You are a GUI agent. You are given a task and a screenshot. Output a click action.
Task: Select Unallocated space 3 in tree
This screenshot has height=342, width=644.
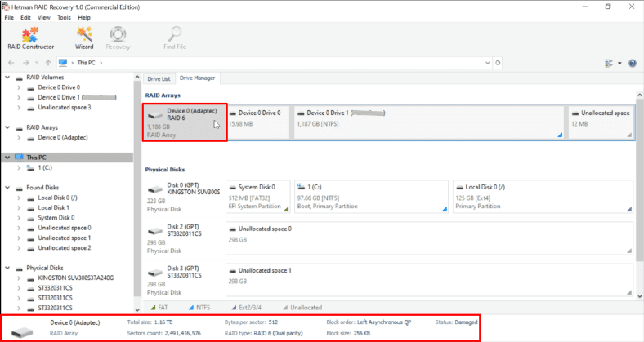[65, 108]
